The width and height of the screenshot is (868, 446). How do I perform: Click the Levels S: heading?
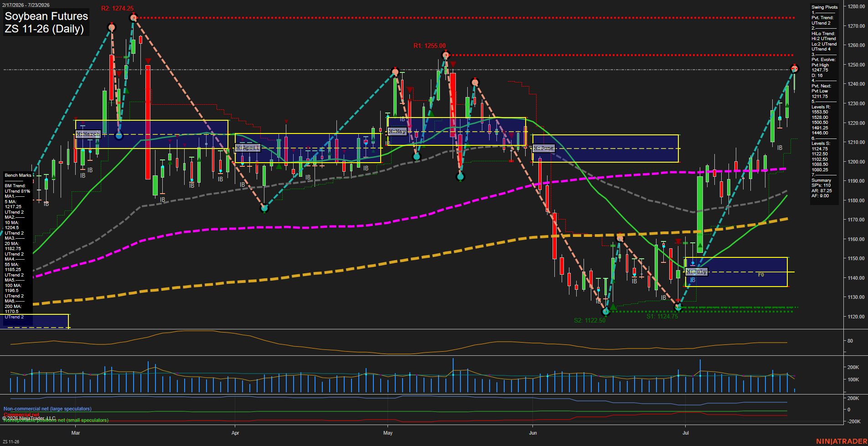pyautogui.click(x=821, y=144)
